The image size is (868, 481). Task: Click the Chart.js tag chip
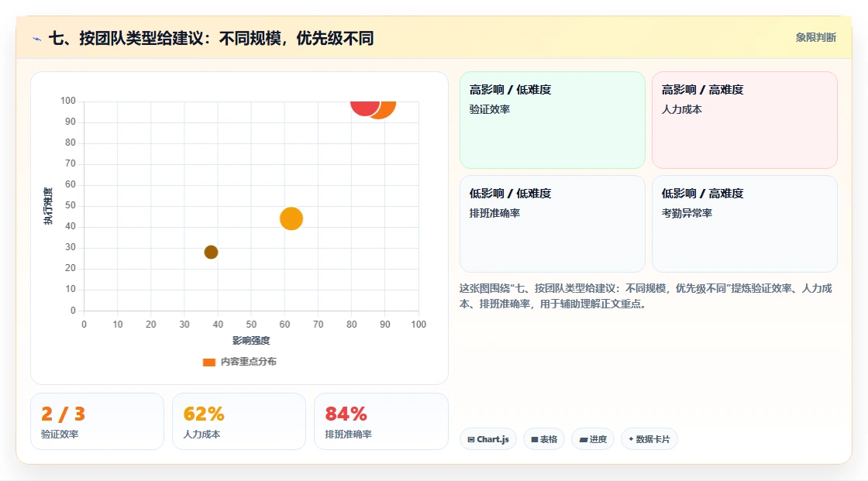click(488, 439)
